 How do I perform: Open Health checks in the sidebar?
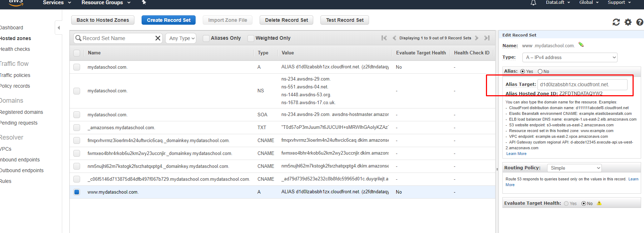[x=15, y=49]
